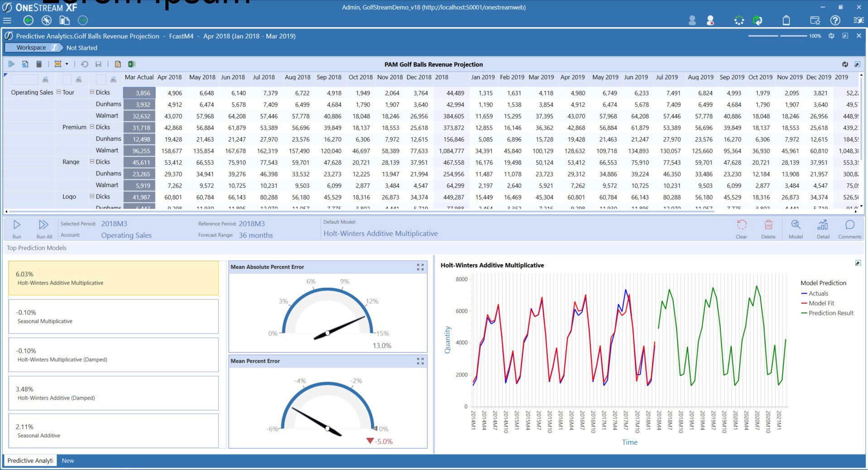Collapse the Dicks row under Range

click(91, 161)
